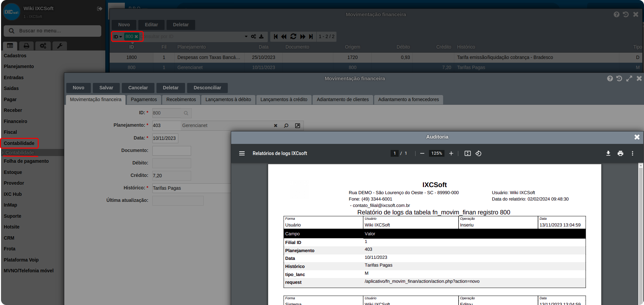644x305 pixels.
Task: Click the export download icon in grid toolbar
Action: tap(261, 36)
